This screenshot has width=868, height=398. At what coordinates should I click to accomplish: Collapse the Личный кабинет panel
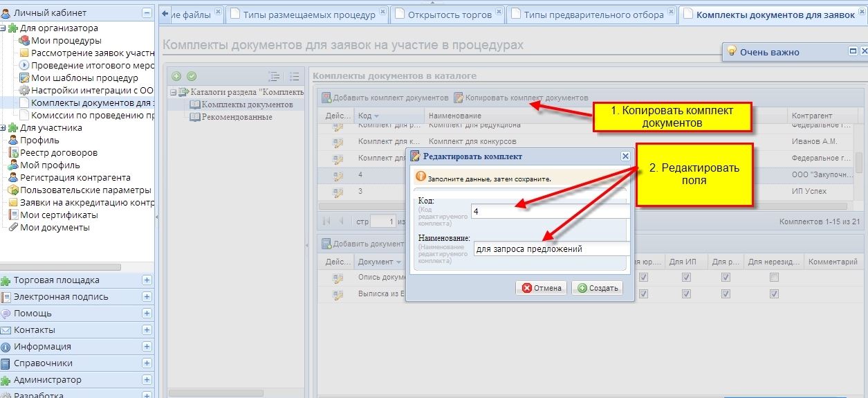coord(147,12)
